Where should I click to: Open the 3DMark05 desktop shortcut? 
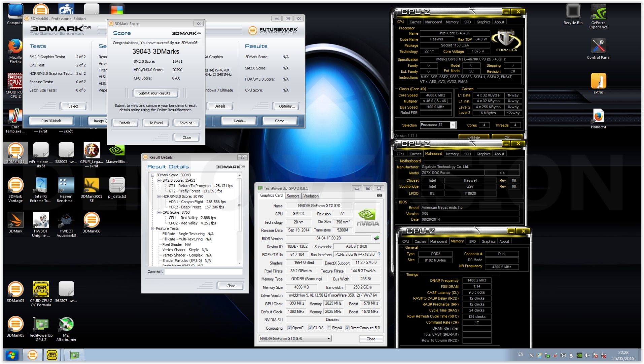point(15,327)
